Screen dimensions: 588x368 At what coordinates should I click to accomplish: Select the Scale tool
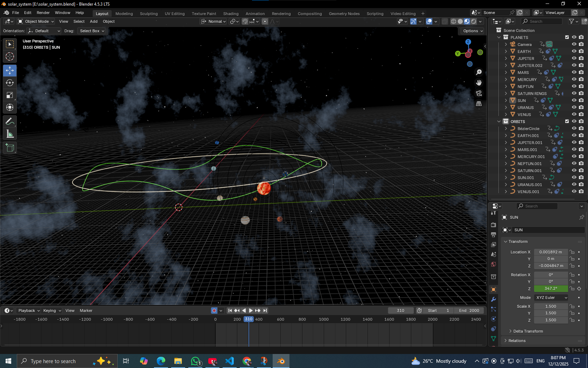9,95
